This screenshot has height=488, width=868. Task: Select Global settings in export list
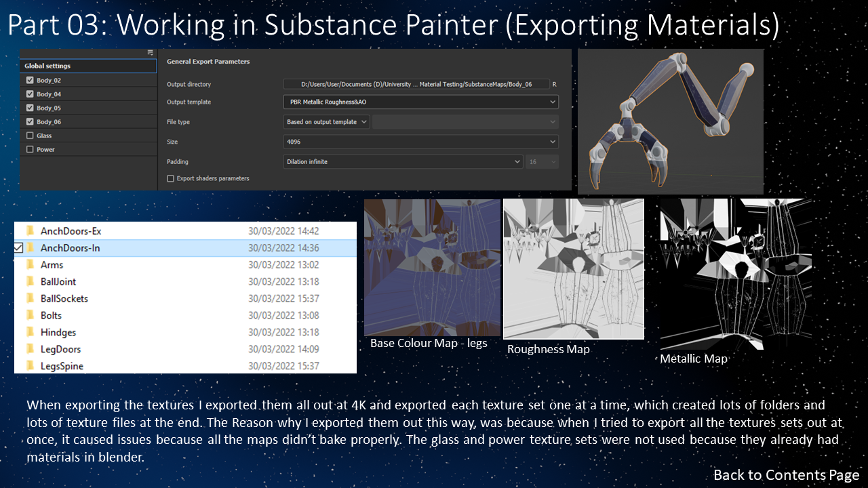[x=88, y=66]
